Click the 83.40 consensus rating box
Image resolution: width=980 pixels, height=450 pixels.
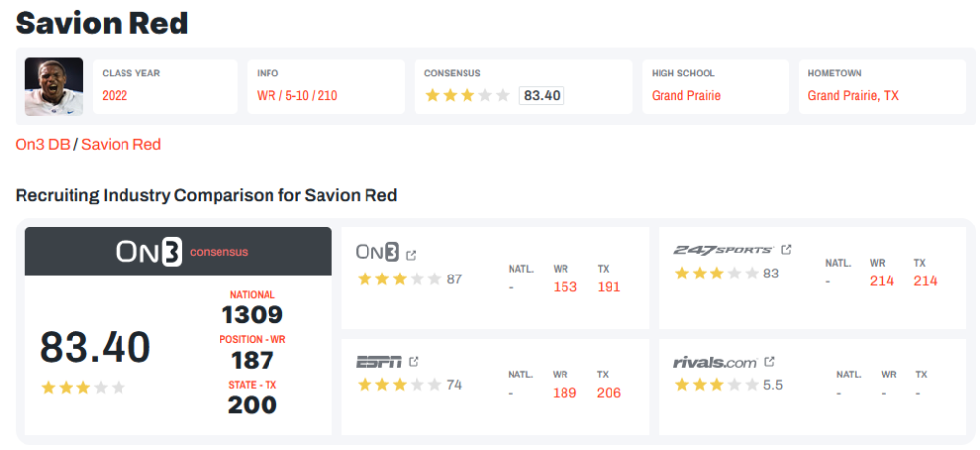point(542,95)
